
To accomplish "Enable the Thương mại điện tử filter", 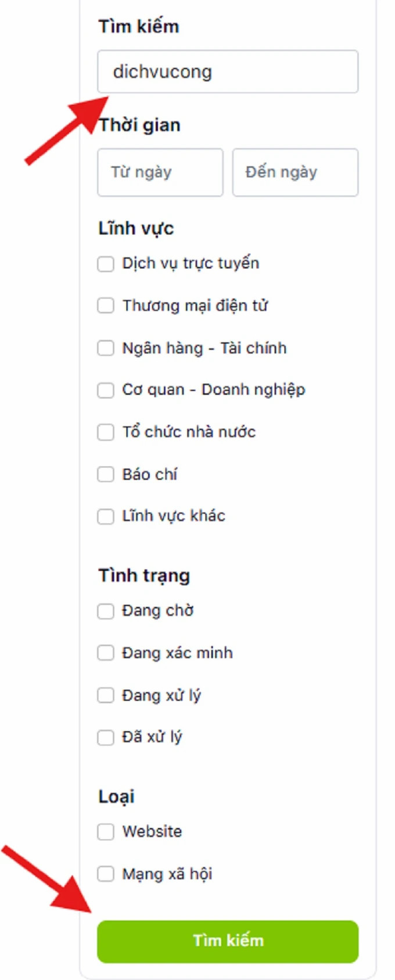I will (x=105, y=305).
